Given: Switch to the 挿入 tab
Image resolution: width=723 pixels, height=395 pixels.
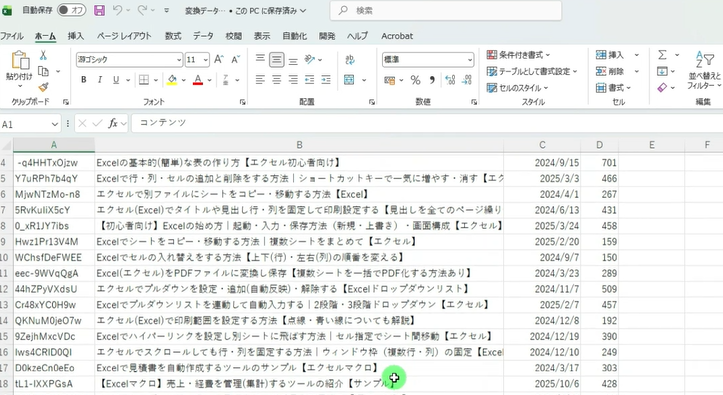Looking at the screenshot, I should [x=76, y=36].
